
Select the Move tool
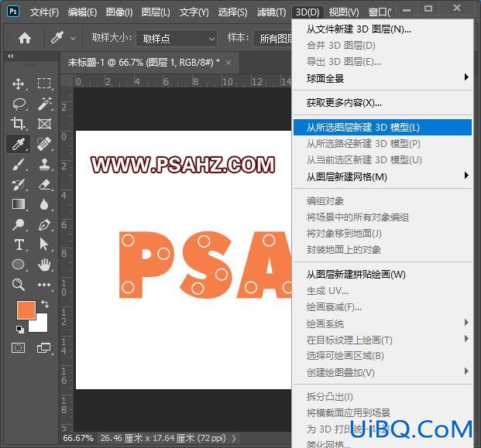tap(19, 84)
